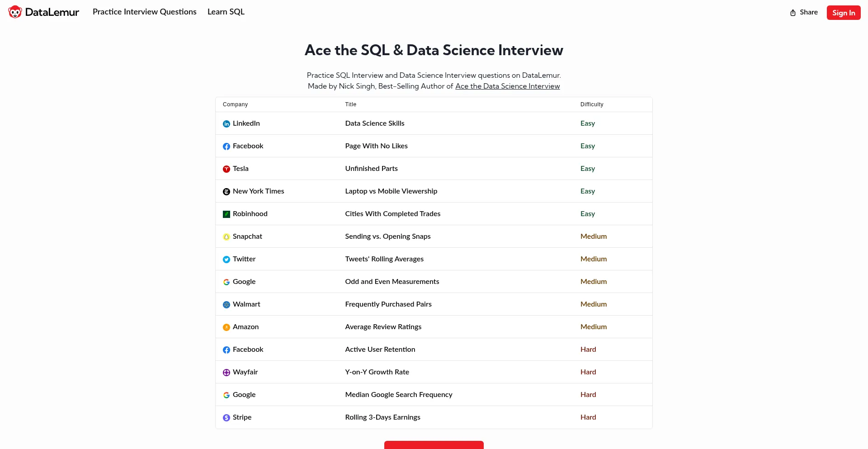Open the Learn SQL menu item
868x449 pixels.
click(x=226, y=12)
